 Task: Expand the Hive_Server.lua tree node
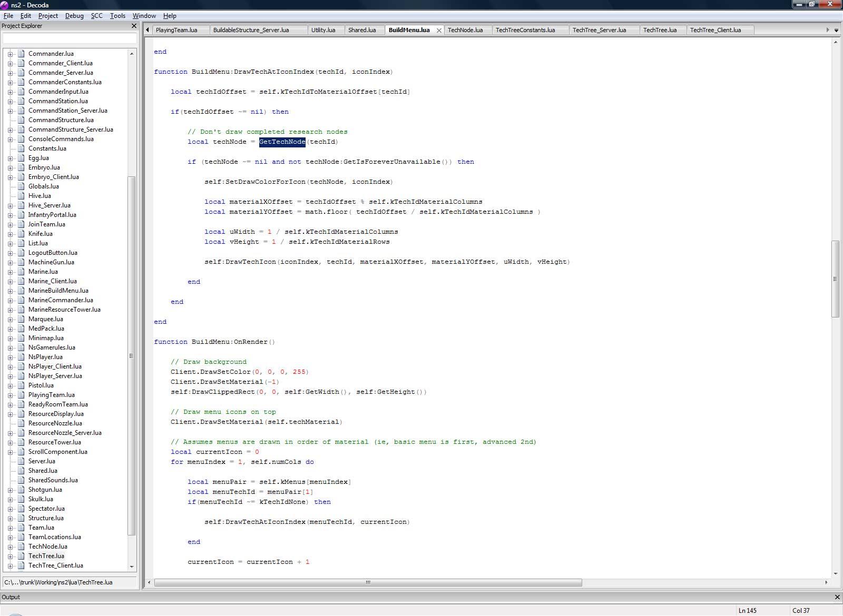tap(10, 205)
